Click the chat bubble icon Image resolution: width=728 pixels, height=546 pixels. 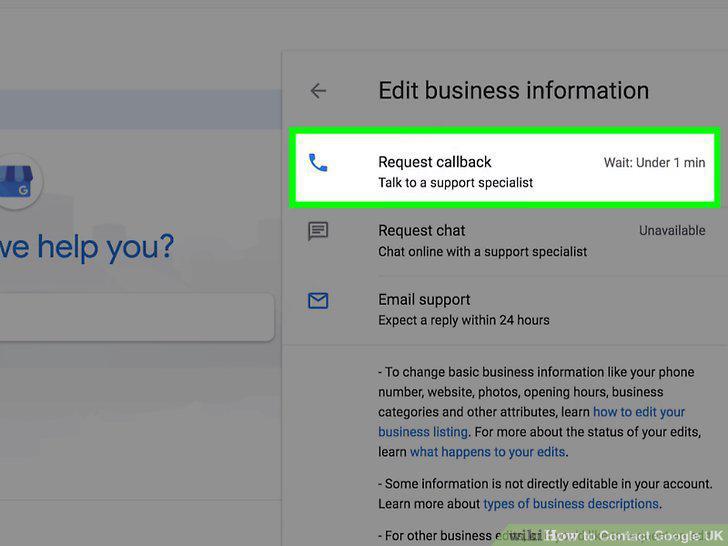pos(318,231)
